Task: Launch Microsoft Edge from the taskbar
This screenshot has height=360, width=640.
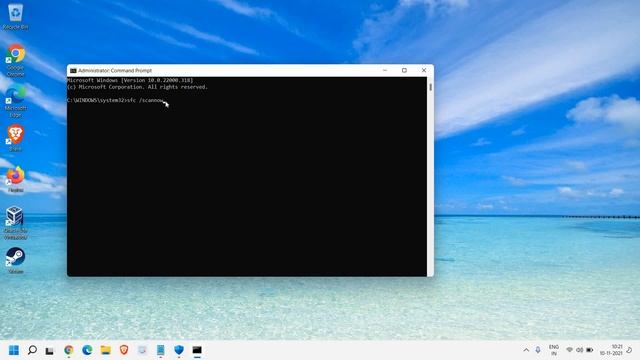Action: (x=87, y=350)
